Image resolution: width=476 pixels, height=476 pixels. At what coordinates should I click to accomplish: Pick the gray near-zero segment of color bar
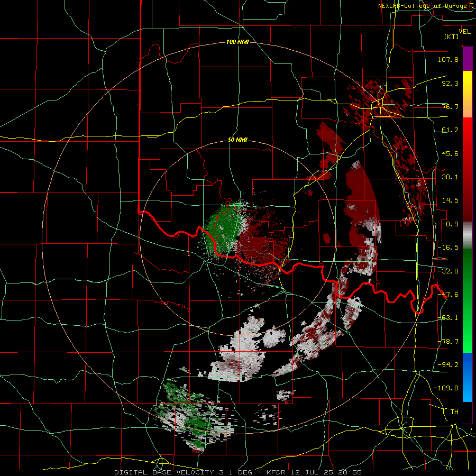click(x=467, y=235)
